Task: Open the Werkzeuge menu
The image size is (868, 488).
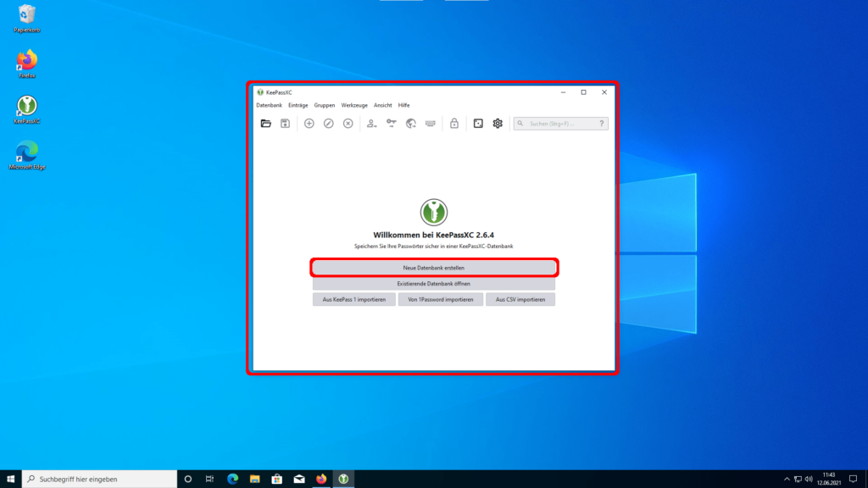Action: point(354,105)
